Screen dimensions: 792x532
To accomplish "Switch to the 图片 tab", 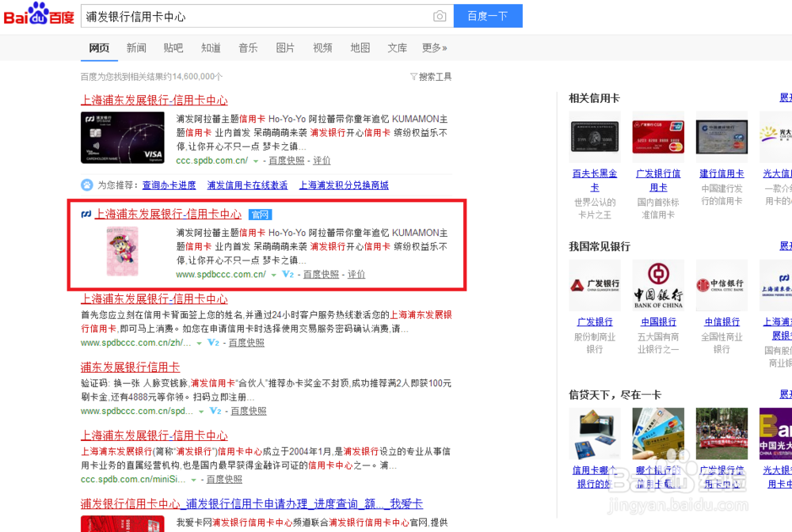I will (x=285, y=48).
